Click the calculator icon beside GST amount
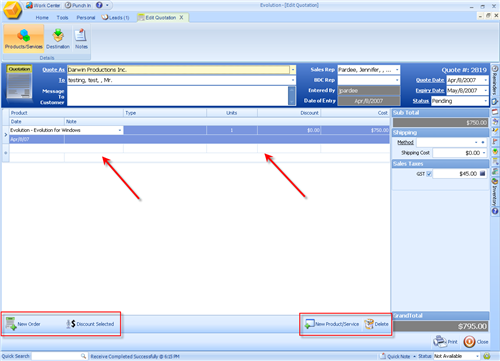Image resolution: width=500 pixels, height=361 pixels. pos(482,174)
